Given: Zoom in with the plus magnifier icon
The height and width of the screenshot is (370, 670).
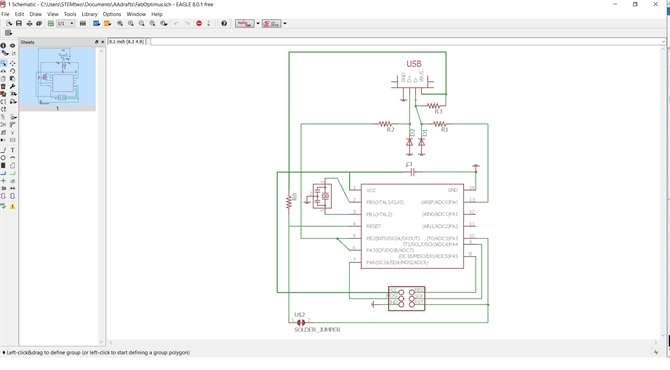Looking at the screenshot, I should pyautogui.click(x=131, y=23).
